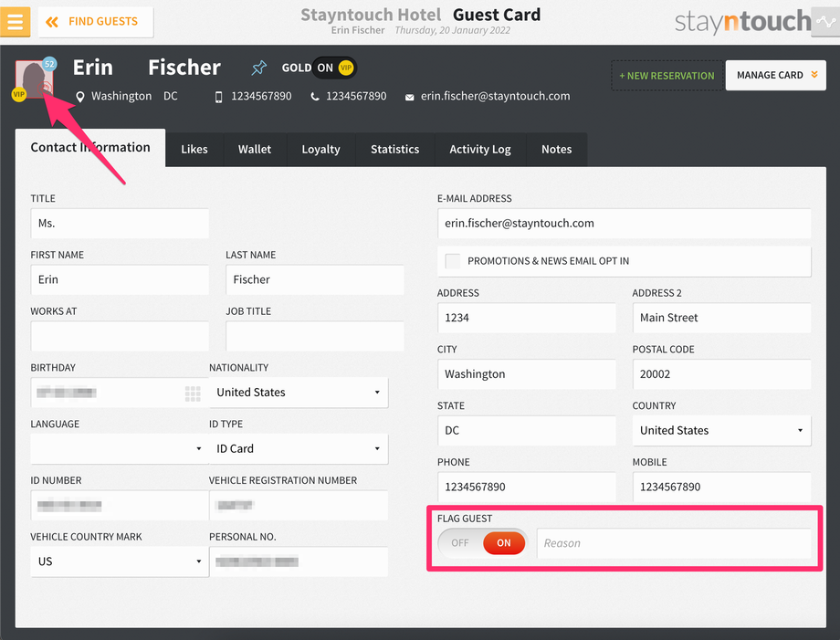Toggle the Flag Guest switch
840x640 pixels.
tap(483, 543)
